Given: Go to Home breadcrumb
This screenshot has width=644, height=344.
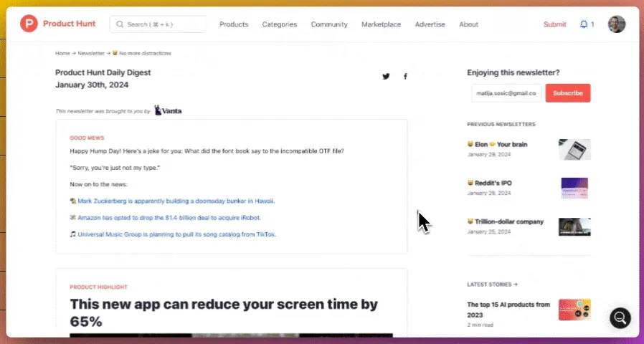Looking at the screenshot, I should click(62, 53).
